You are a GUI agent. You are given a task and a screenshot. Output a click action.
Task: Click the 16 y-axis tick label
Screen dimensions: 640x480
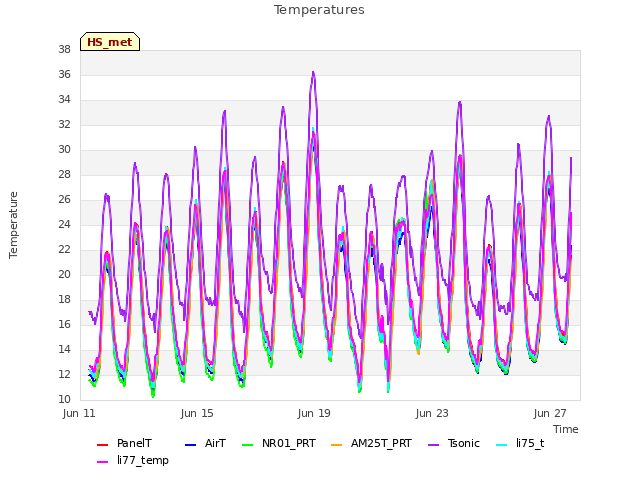point(64,324)
